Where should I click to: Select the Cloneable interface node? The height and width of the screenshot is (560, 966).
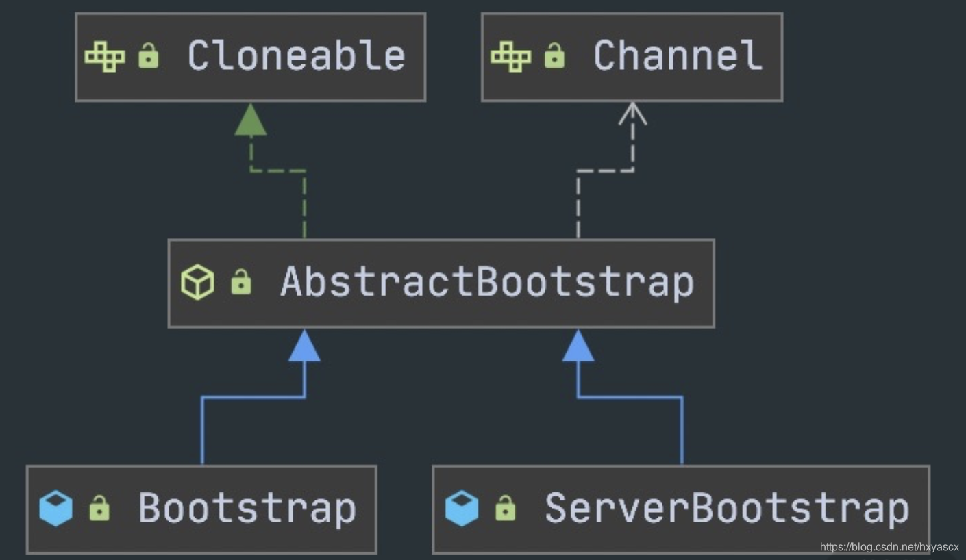click(250, 57)
